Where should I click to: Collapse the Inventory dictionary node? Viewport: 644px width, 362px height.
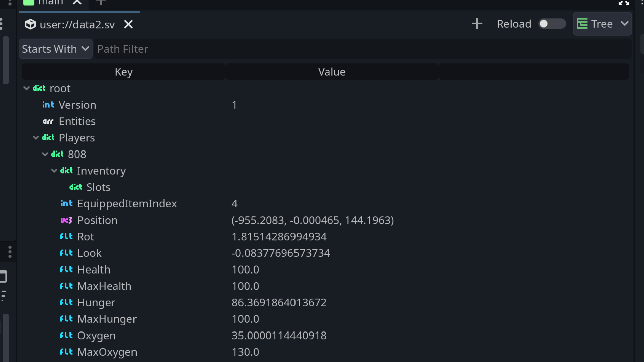tap(54, 171)
